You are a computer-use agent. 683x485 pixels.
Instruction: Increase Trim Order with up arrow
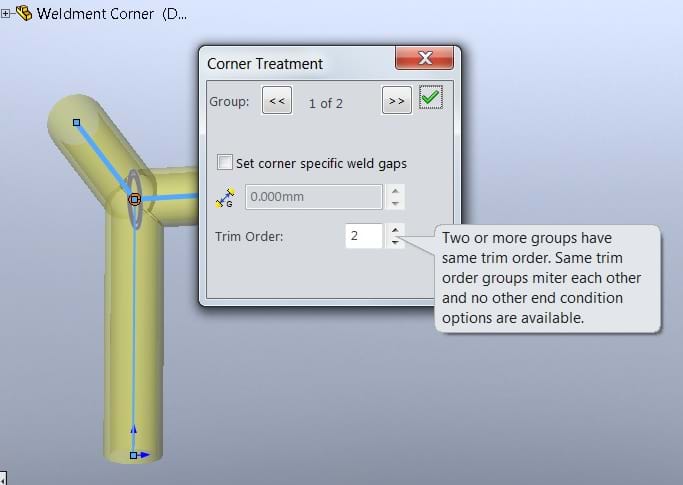396,230
